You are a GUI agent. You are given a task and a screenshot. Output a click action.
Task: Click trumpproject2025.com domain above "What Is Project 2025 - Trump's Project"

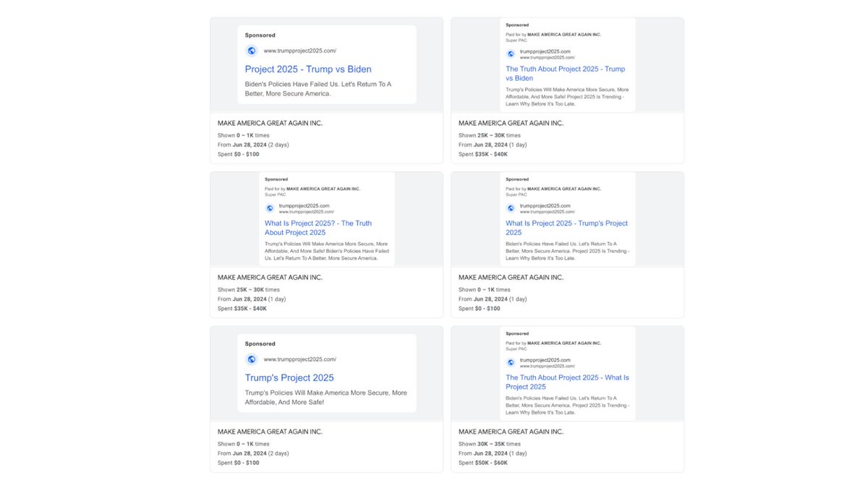pyautogui.click(x=545, y=206)
